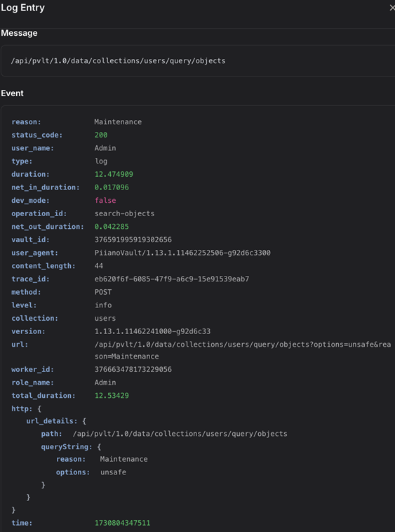Select the duration value 12.474909
Image resolution: width=395 pixels, height=532 pixels.
click(x=114, y=174)
